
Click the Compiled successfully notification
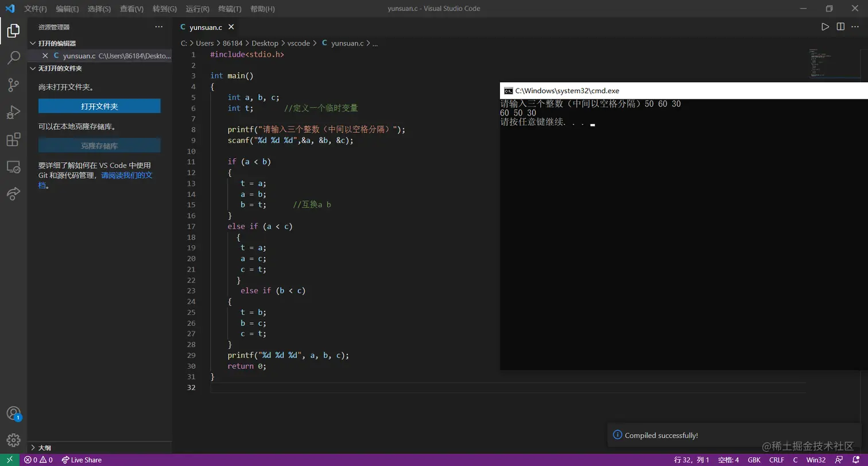[734, 435]
